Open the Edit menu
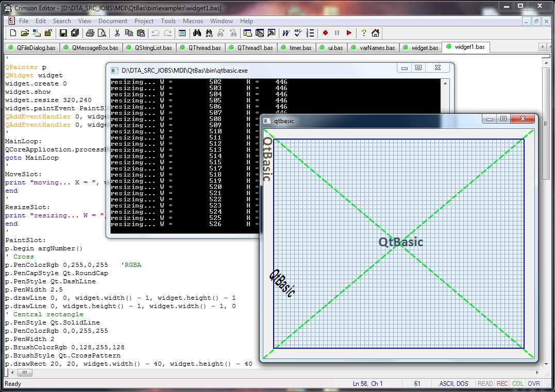The height and width of the screenshot is (392, 555). (41, 21)
